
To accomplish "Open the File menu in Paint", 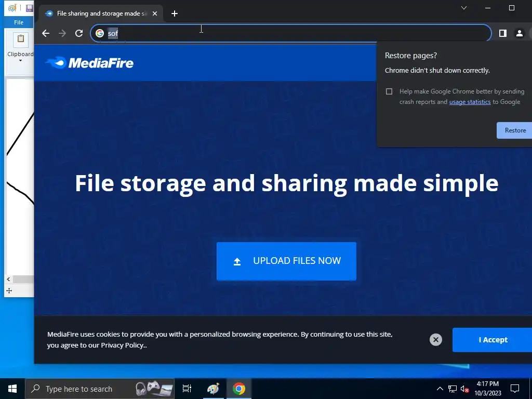I will click(19, 22).
